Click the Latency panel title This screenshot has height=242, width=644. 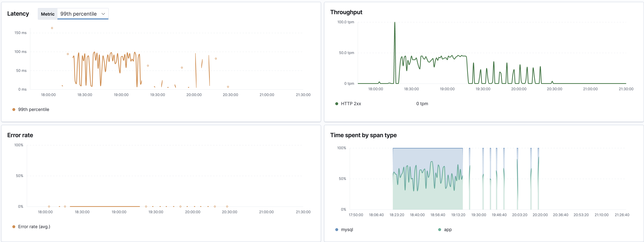(18, 13)
